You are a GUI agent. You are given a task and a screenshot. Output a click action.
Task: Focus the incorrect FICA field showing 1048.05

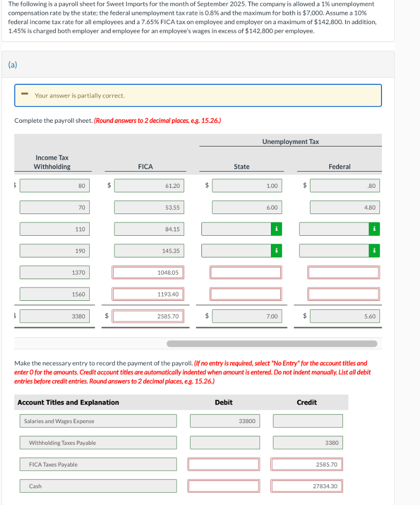tap(148, 272)
